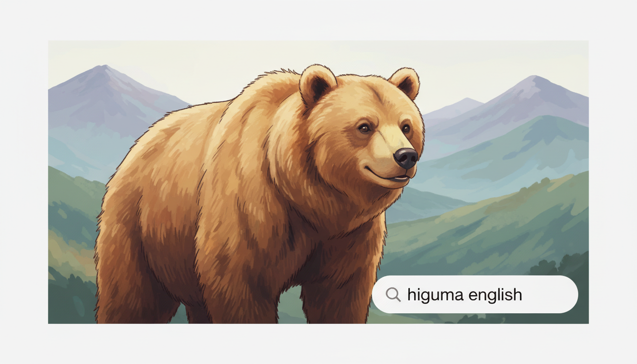Click the bear's left eye

tap(364, 128)
